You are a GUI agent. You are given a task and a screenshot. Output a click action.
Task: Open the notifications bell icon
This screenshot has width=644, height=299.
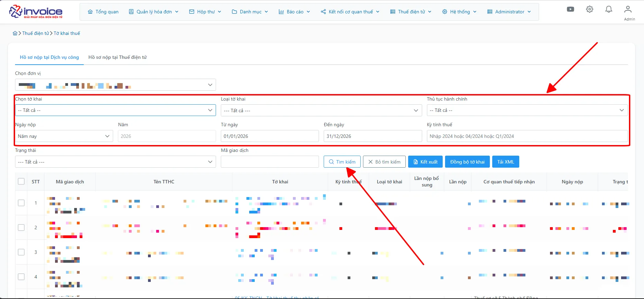pos(609,9)
